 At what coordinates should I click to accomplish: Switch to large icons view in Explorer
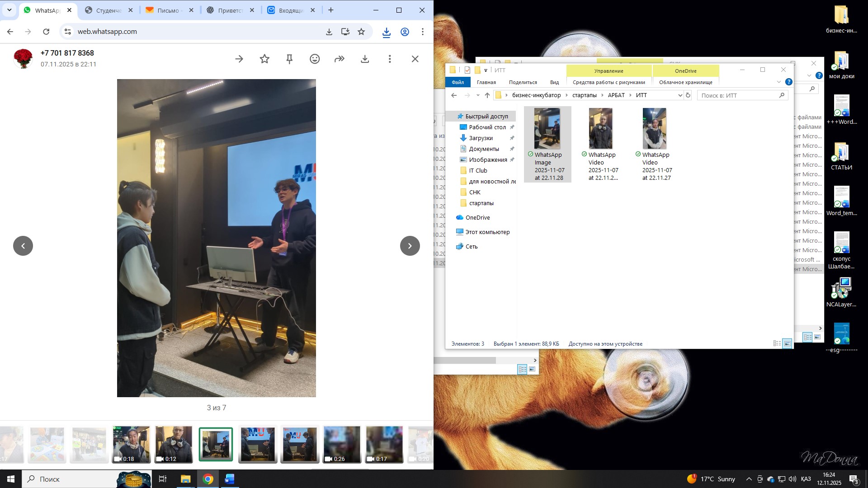[x=787, y=344]
